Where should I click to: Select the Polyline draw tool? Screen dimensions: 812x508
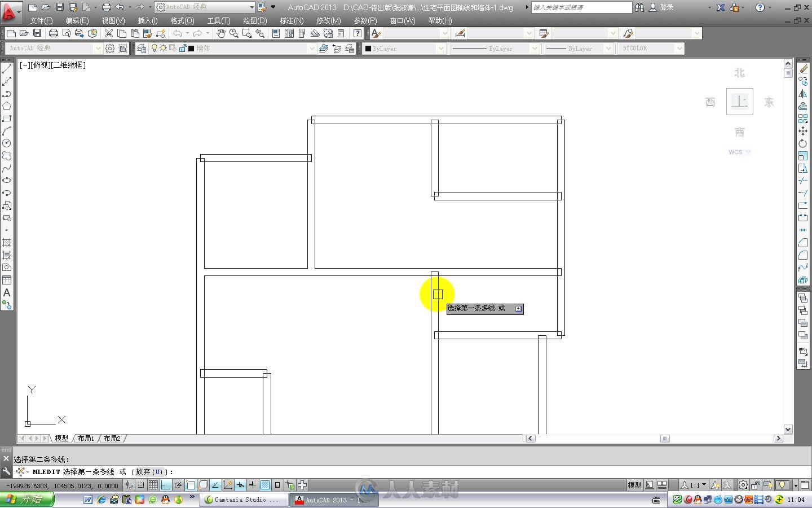click(x=7, y=94)
